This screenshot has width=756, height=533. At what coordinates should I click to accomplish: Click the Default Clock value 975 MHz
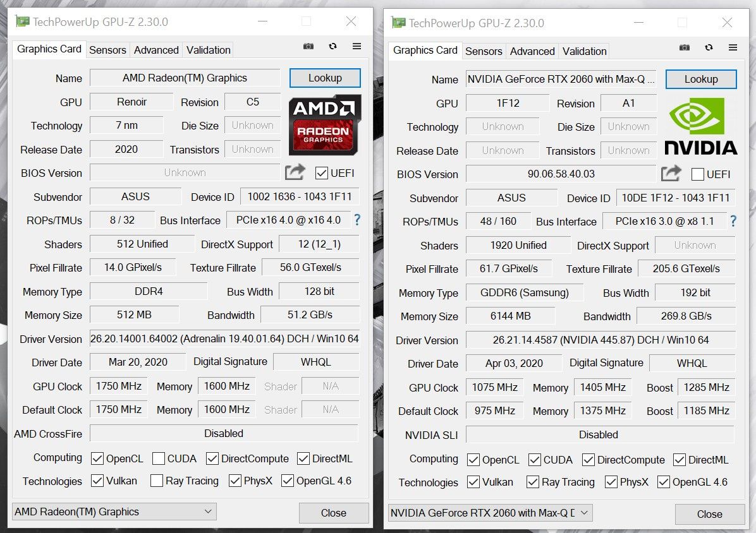click(495, 410)
